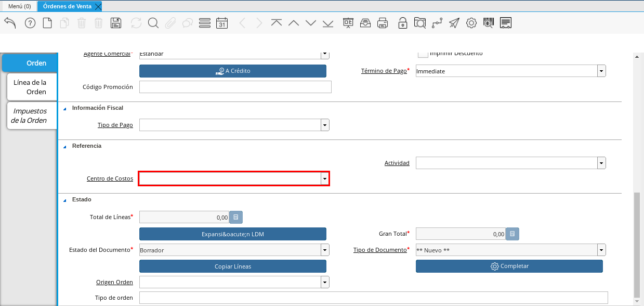Click the padlock lock record icon

click(x=403, y=23)
